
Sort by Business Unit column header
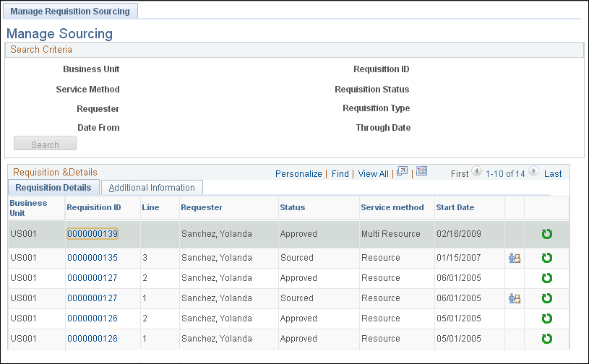pyautogui.click(x=28, y=208)
